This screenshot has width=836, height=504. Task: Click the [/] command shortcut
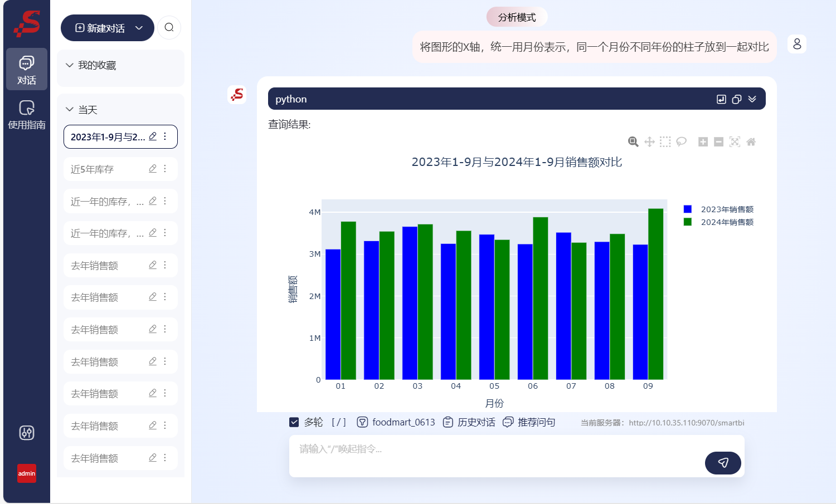point(339,422)
